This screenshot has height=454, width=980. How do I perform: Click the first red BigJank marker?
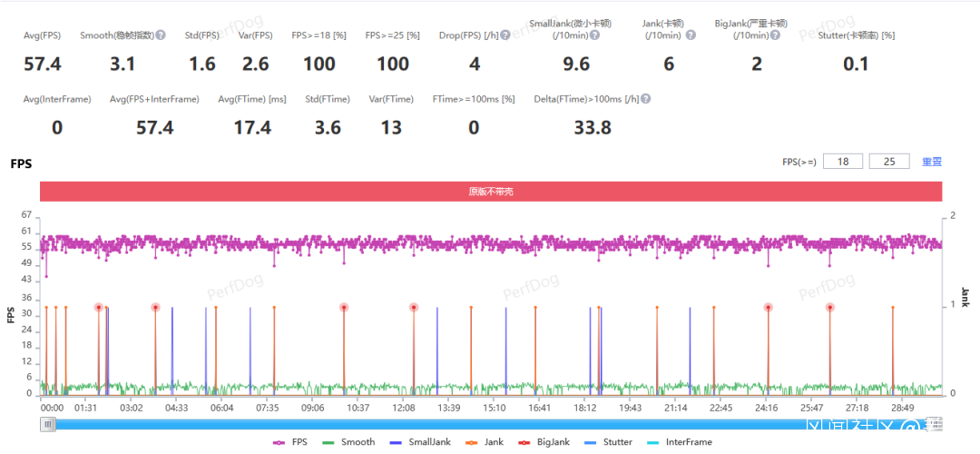[98, 307]
